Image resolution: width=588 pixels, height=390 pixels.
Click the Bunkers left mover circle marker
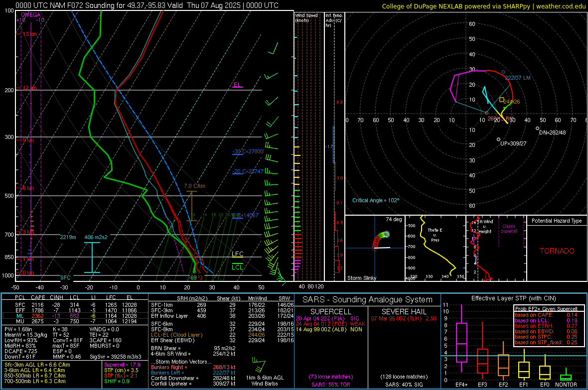(503, 72)
